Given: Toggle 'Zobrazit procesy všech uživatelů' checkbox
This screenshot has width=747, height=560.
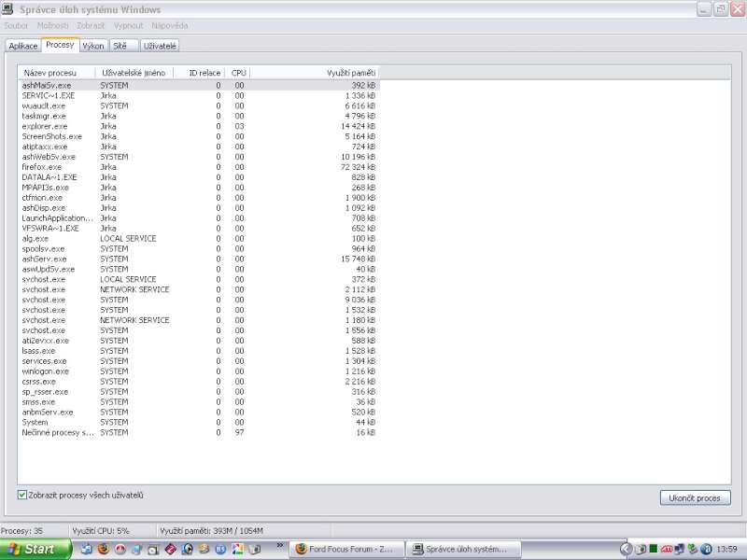Looking at the screenshot, I should point(22,495).
